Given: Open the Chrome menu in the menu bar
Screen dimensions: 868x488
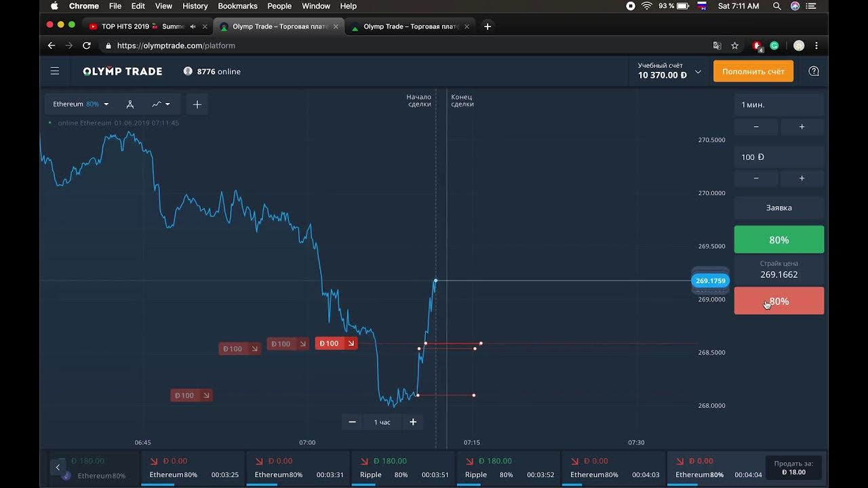Looking at the screenshot, I should click(84, 6).
